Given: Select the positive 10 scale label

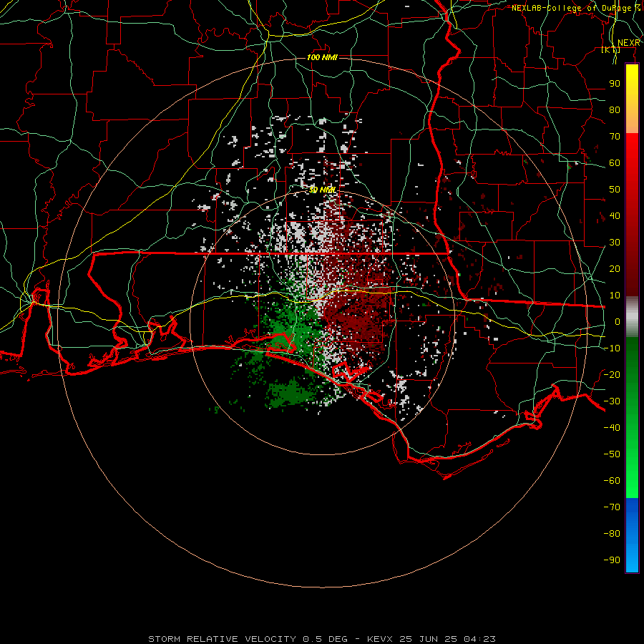Looking at the screenshot, I should (615, 296).
